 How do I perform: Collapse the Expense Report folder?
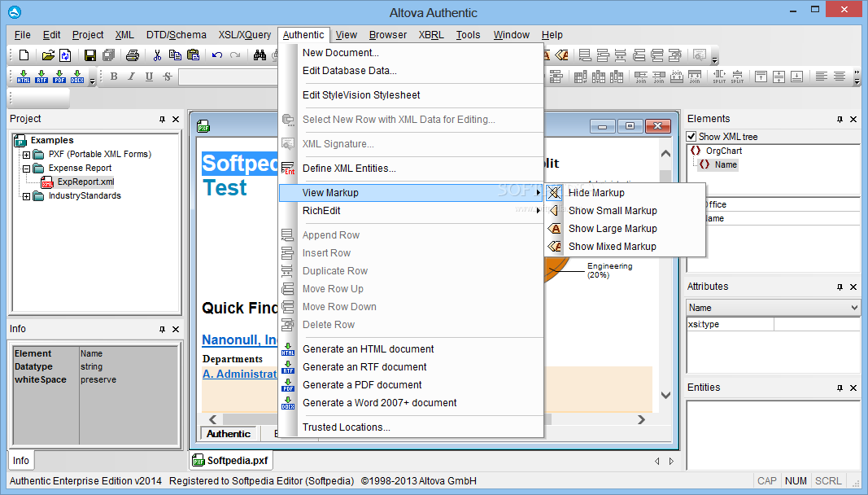point(26,169)
